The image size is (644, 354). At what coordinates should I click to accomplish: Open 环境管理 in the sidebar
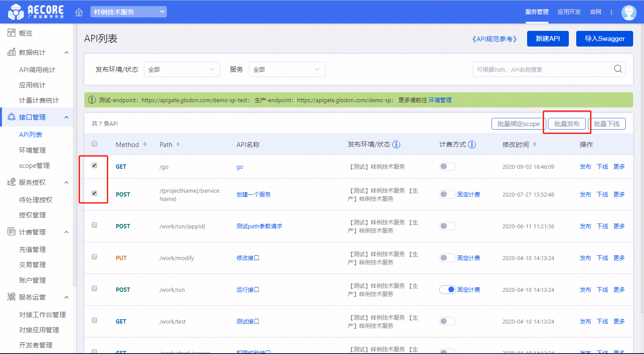[32, 150]
